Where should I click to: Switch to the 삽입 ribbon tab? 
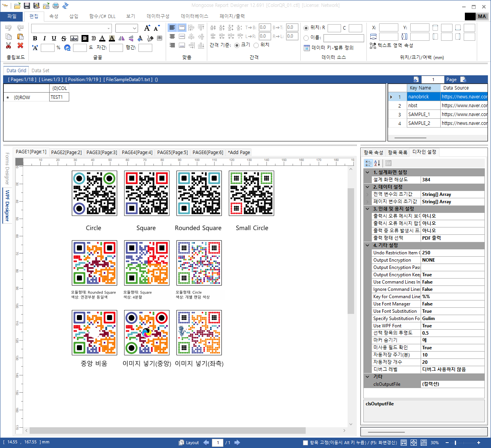tap(74, 17)
